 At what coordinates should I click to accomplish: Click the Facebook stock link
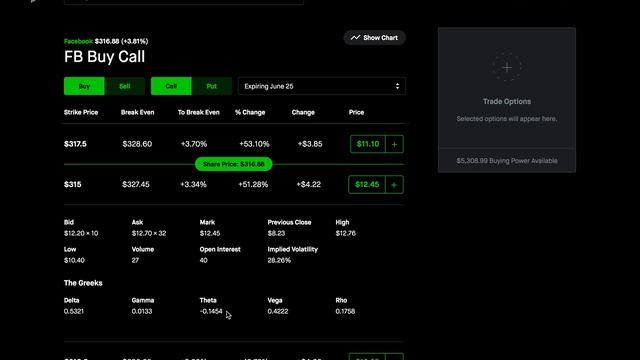pos(78,41)
